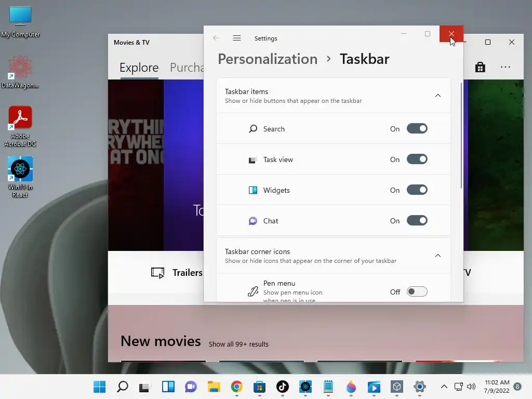This screenshot has width=532, height=399.
Task: Click the Settings window vertical scrollbar
Action: (461, 136)
